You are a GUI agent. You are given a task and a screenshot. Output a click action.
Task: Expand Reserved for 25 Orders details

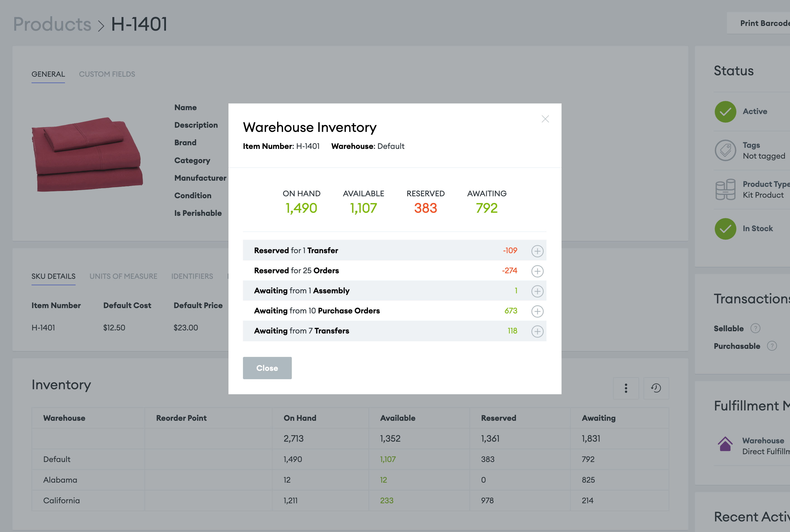click(x=537, y=271)
